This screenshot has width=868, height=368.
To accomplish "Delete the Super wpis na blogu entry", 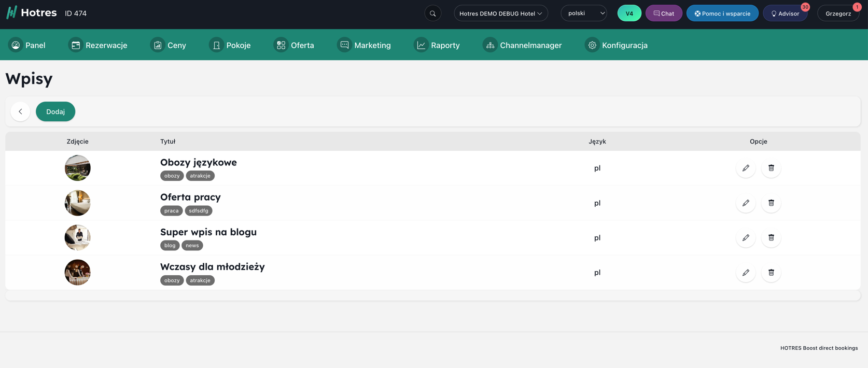I will [771, 237].
